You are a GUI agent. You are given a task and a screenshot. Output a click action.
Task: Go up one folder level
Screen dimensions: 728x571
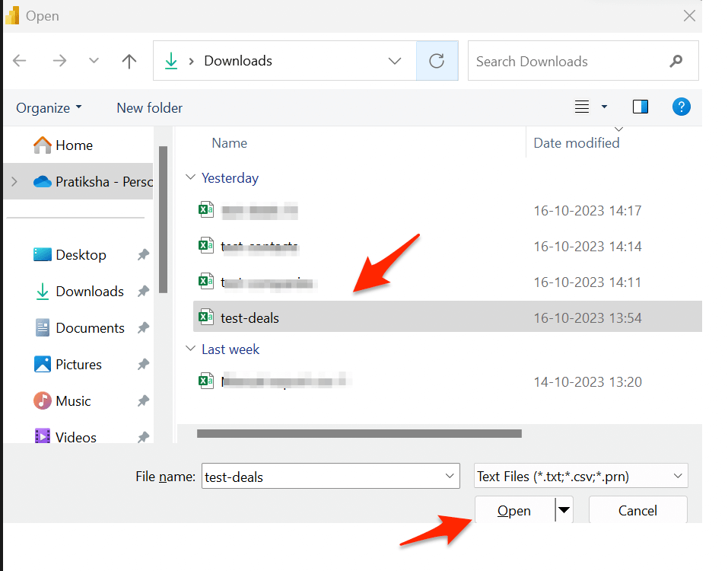(129, 61)
